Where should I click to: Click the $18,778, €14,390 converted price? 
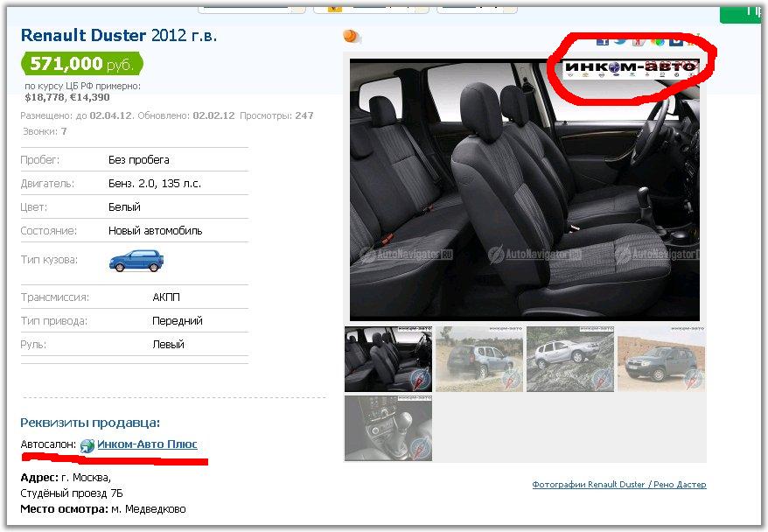(67, 97)
